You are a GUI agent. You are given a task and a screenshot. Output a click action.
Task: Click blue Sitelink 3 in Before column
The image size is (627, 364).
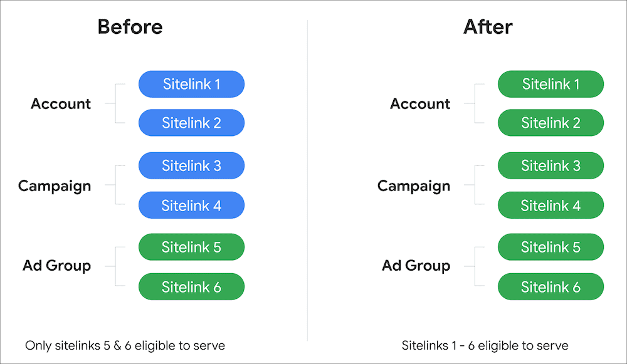pyautogui.click(x=191, y=166)
